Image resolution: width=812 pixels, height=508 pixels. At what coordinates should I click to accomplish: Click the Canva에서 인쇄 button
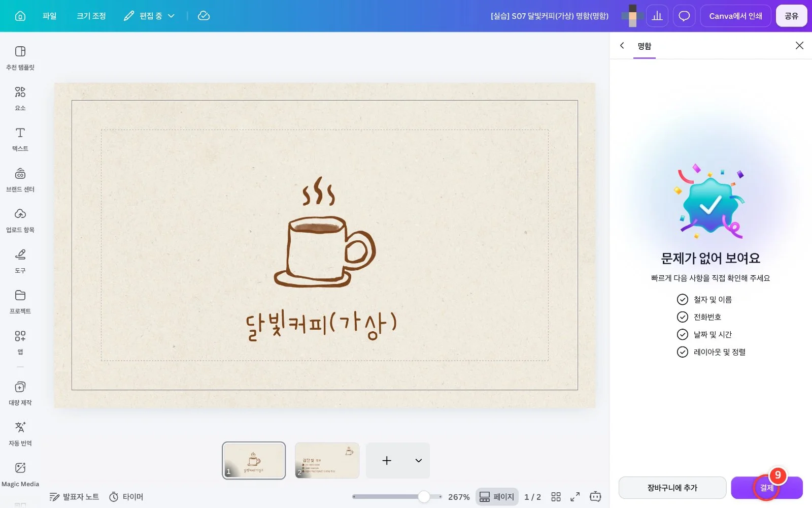[735, 16]
